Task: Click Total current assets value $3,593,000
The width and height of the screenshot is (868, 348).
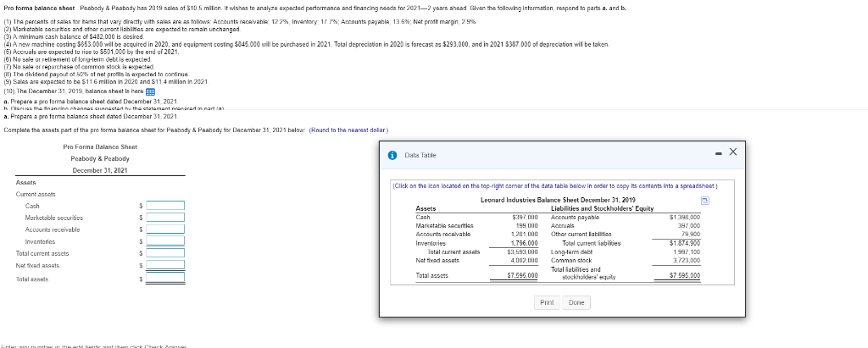Action: pos(522,251)
